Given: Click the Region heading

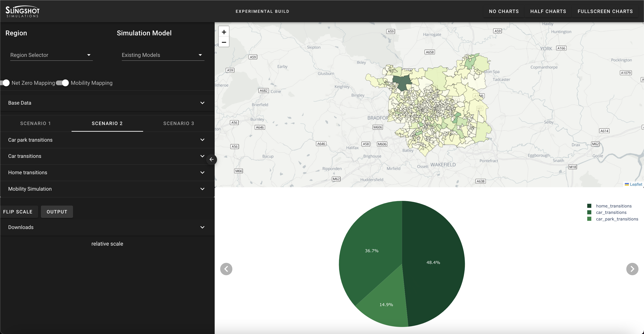Looking at the screenshot, I should (x=16, y=33).
